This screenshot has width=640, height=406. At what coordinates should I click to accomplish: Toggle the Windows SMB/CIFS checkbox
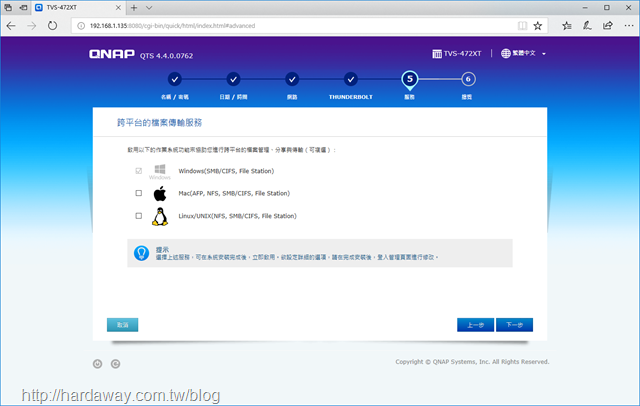click(x=139, y=171)
